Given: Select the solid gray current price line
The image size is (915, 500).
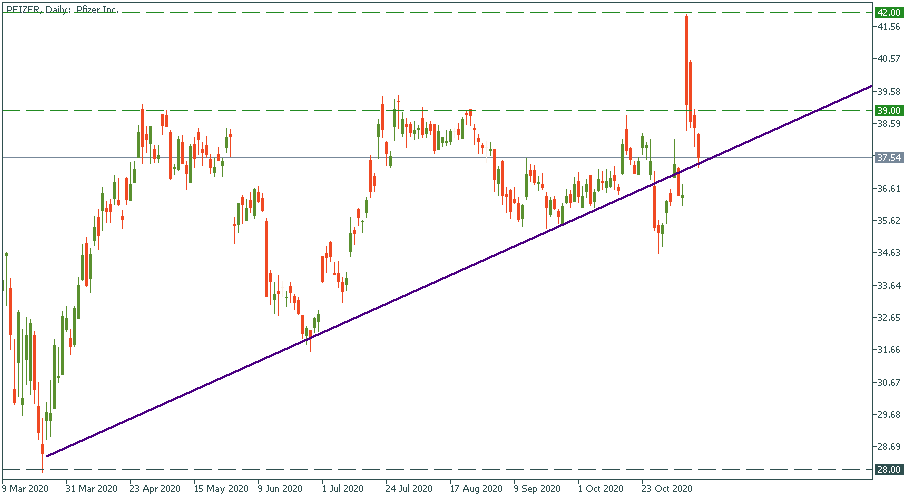Looking at the screenshot, I should [300, 157].
